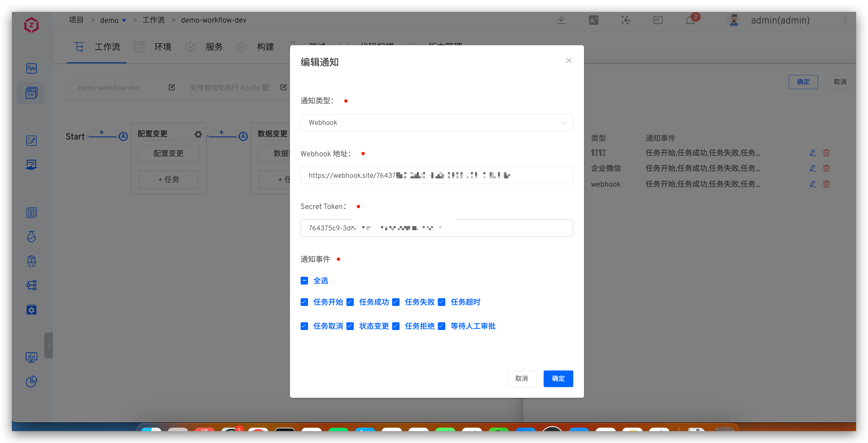The width and height of the screenshot is (868, 443).
Task: Switch to the 环境 tab
Action: [163, 47]
